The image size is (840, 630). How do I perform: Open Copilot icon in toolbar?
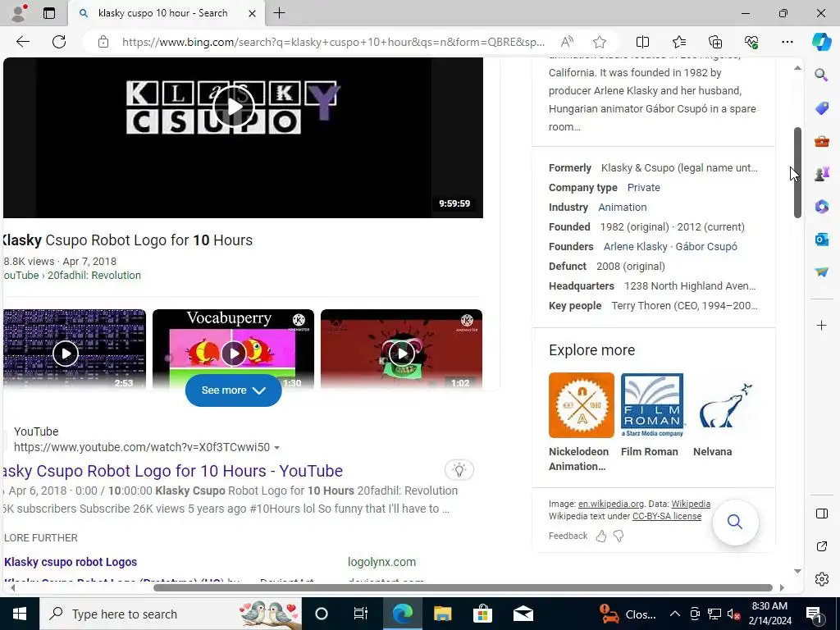[821, 42]
